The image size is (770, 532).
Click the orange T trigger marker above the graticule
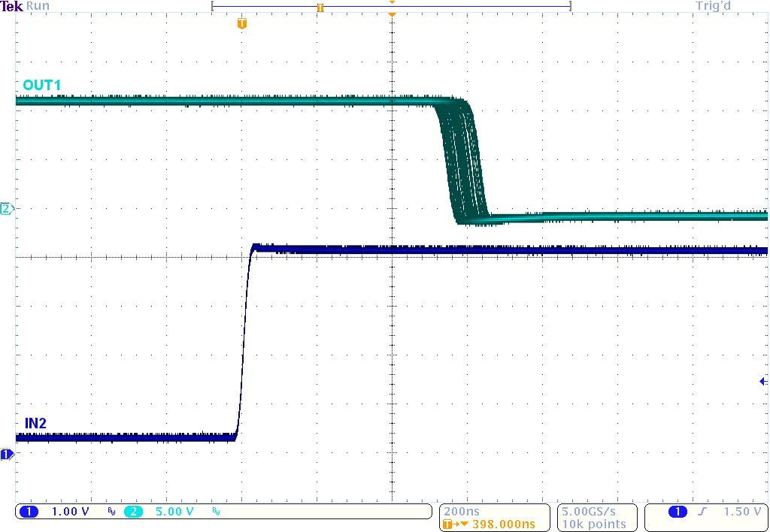241,23
